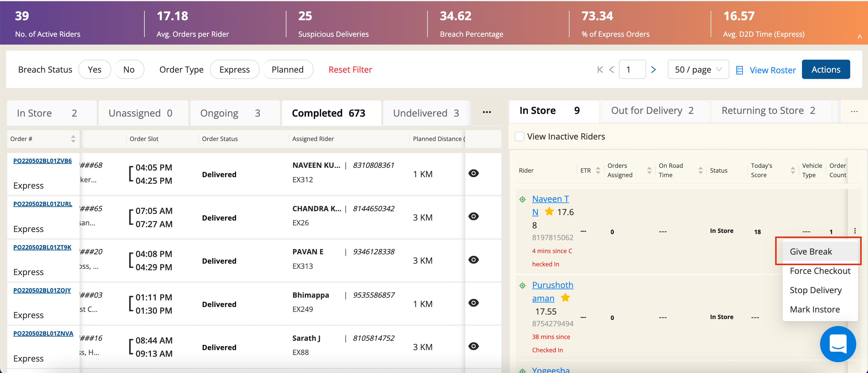The width and height of the screenshot is (868, 373).
Task: Go to first page pagination icon
Action: (x=600, y=70)
